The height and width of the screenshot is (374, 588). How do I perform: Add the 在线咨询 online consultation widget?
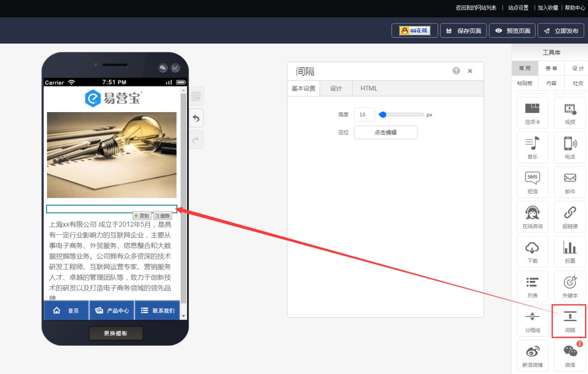coord(532,216)
